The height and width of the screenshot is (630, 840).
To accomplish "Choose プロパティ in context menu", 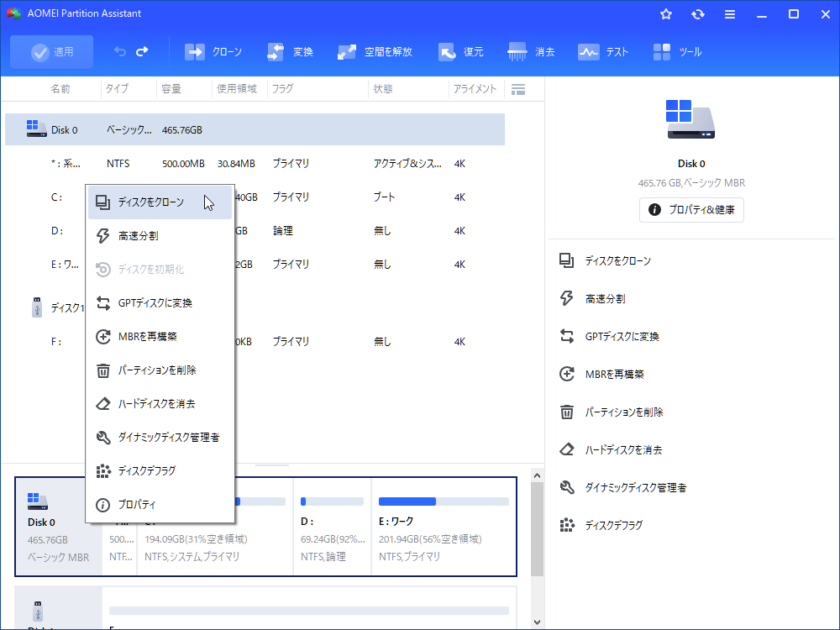I will (x=160, y=505).
